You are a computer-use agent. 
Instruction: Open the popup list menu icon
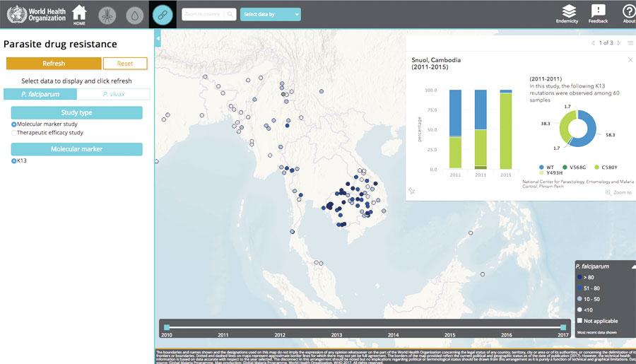click(x=630, y=43)
